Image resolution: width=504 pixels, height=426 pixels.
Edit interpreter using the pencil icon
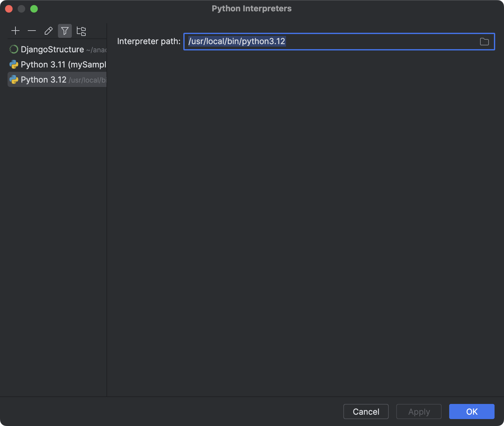48,31
